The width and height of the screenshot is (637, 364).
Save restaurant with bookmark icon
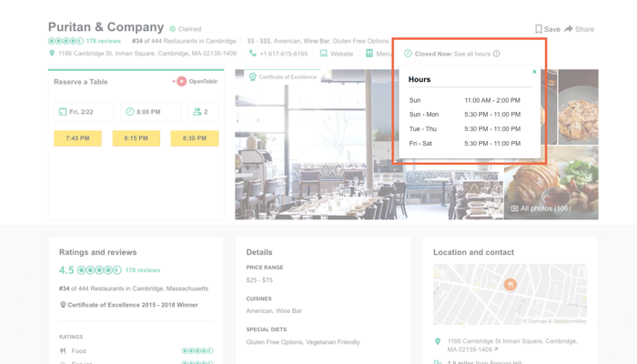click(547, 29)
